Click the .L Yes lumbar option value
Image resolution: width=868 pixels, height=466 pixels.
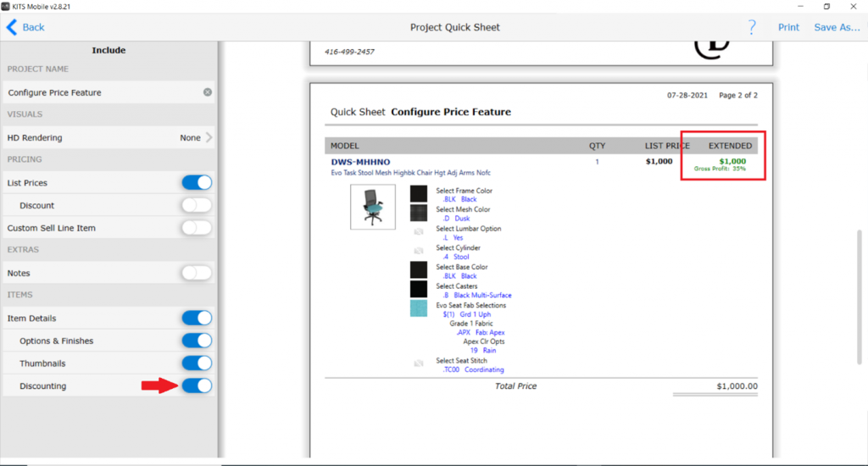pos(453,237)
